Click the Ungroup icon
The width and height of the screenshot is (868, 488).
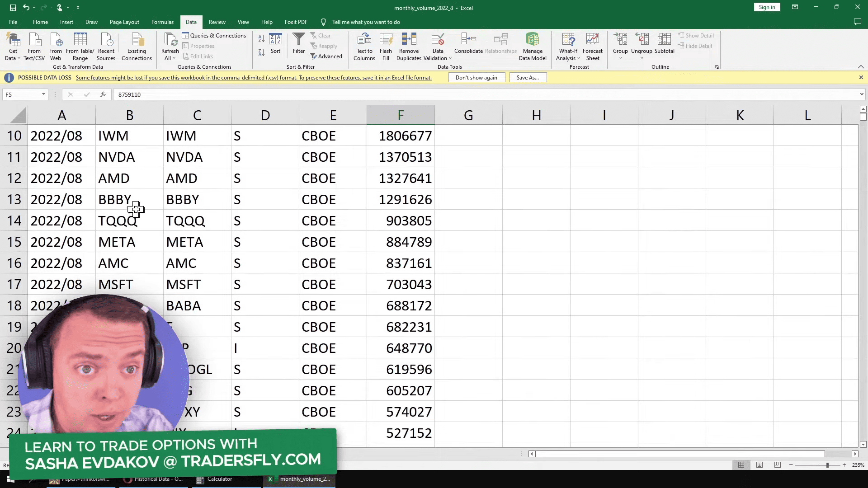pos(642,40)
